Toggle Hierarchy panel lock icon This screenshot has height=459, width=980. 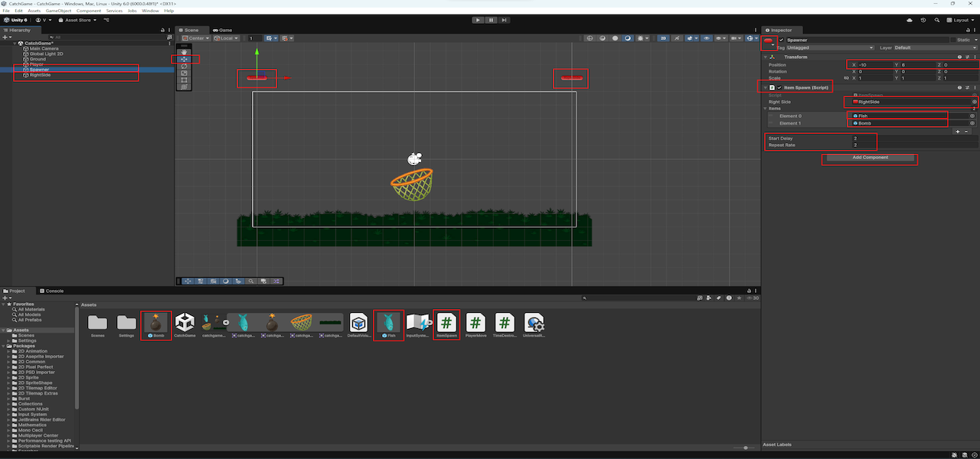coord(162,30)
